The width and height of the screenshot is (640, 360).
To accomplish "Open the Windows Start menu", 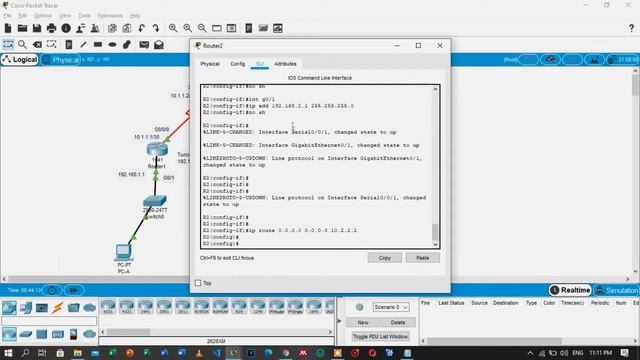I will click(x=8, y=353).
